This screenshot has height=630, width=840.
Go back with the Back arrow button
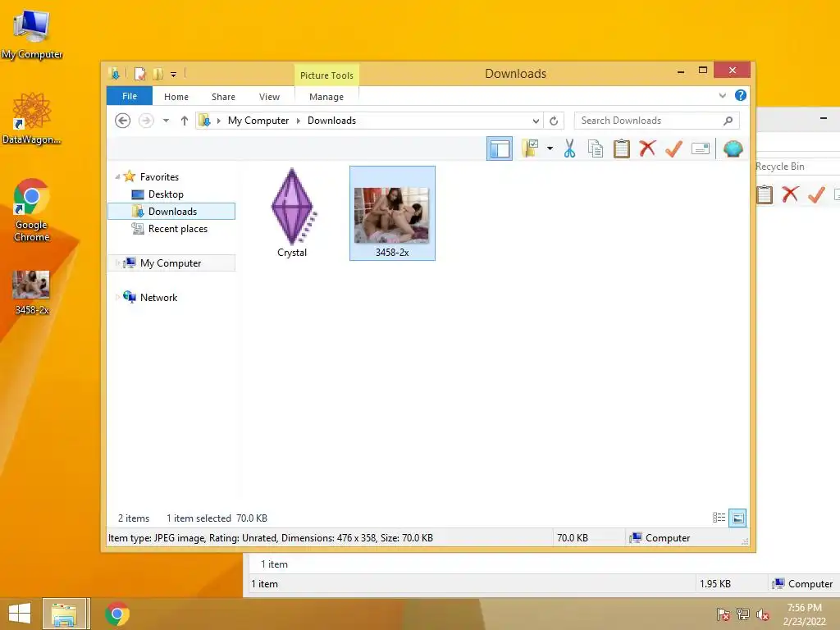point(123,121)
